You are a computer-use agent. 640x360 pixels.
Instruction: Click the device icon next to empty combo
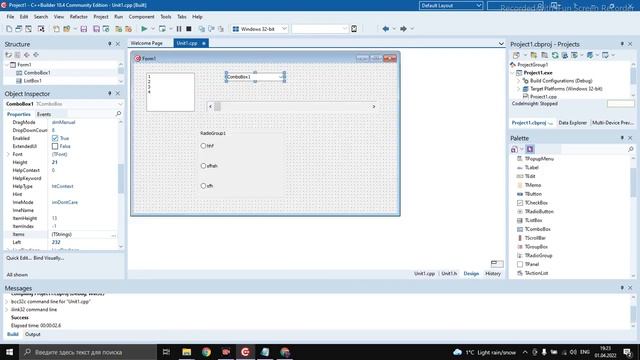pyautogui.click(x=354, y=29)
